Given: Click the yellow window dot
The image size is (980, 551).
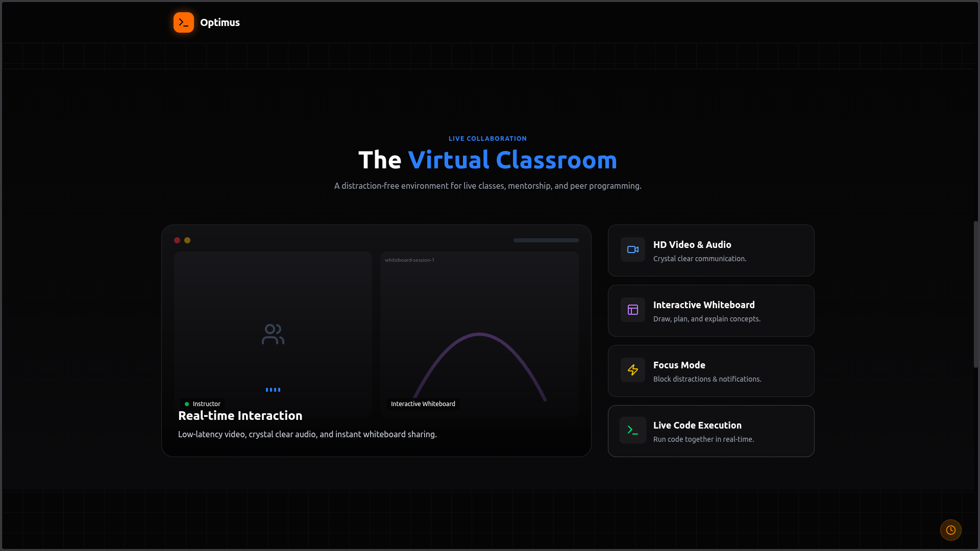Looking at the screenshot, I should (187, 240).
